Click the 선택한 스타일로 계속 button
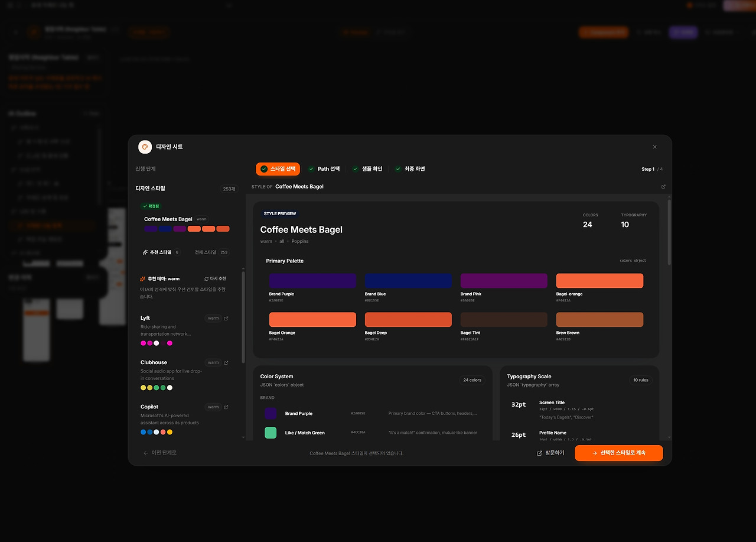Screen dimensions: 756x542 click(x=618, y=453)
